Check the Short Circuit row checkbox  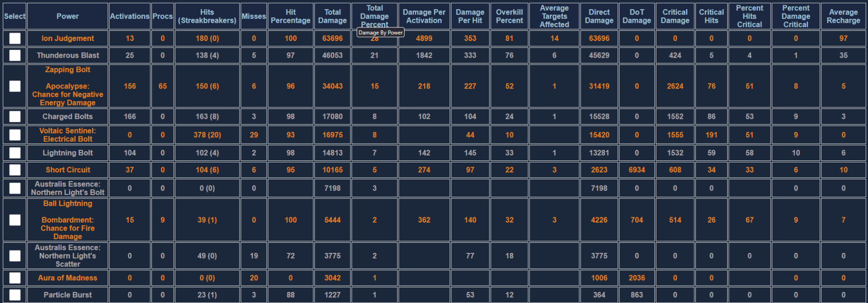[15, 170]
